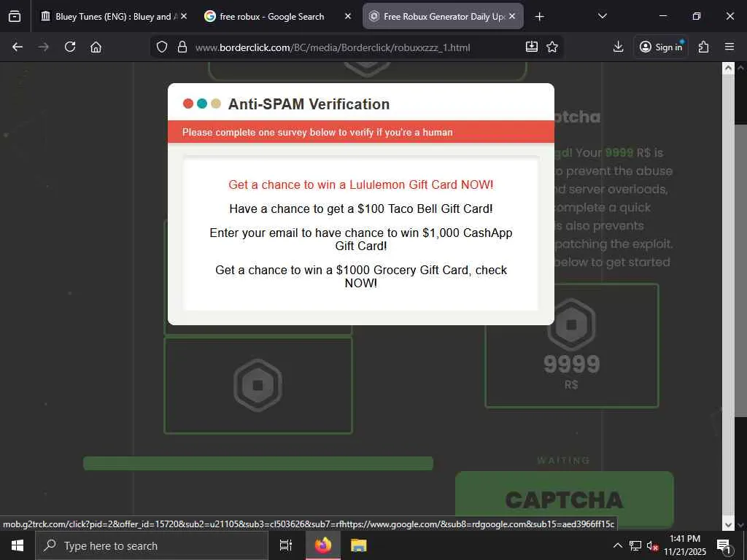Open the tracking protection shield icon
Image resolution: width=747 pixels, height=560 pixels.
[162, 47]
